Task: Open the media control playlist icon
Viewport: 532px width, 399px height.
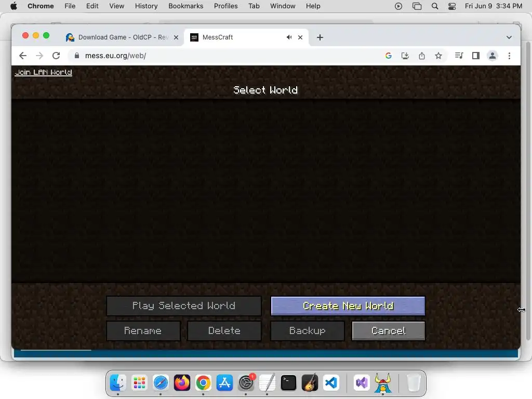Action: pos(459,56)
